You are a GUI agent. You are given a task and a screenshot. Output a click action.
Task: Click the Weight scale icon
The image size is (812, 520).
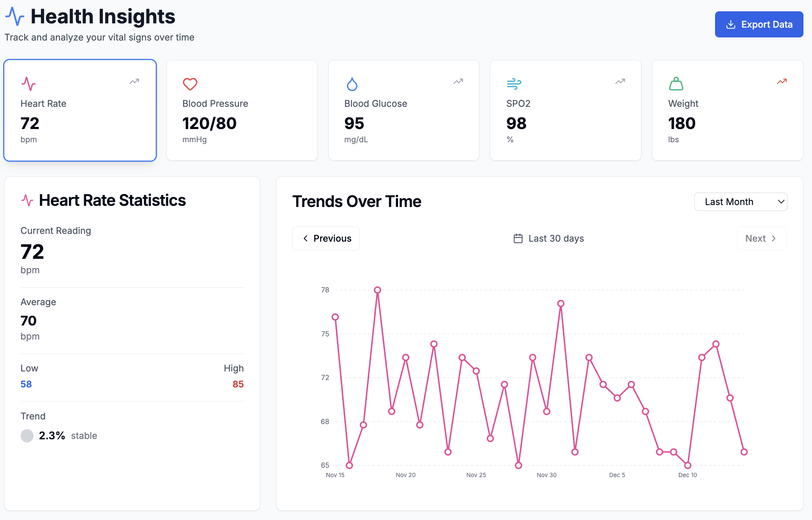(x=676, y=83)
